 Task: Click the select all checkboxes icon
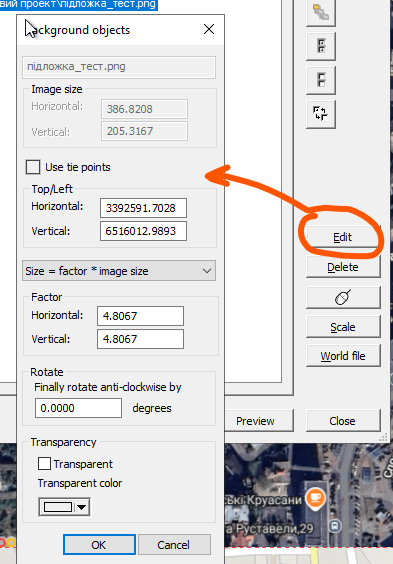tap(321, 46)
